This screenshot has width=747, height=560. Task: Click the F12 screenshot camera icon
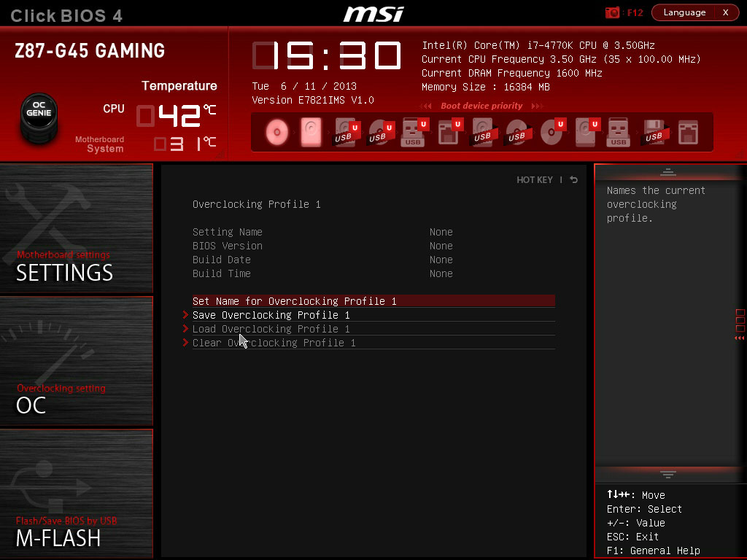(612, 12)
